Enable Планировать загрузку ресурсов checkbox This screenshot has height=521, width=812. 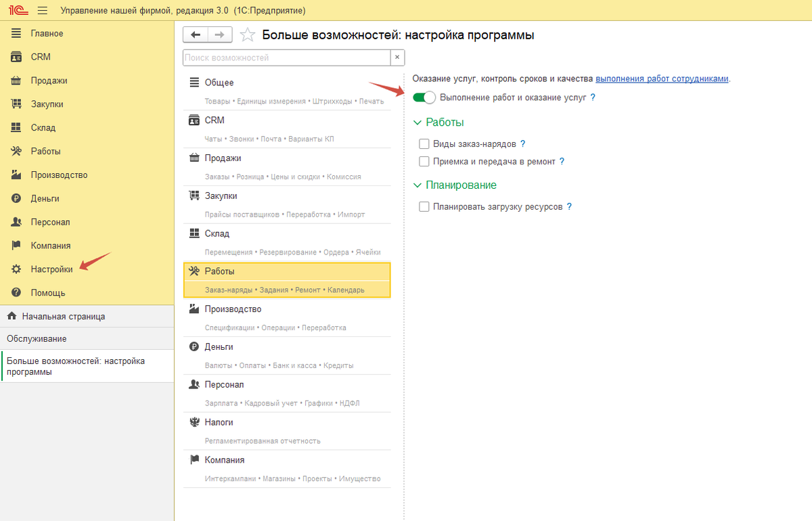[424, 207]
